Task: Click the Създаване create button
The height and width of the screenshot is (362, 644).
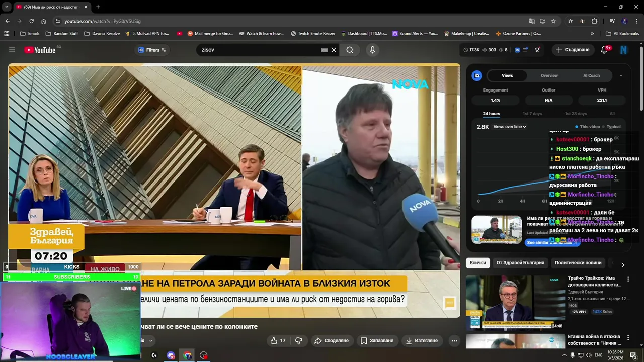Action: (x=573, y=50)
